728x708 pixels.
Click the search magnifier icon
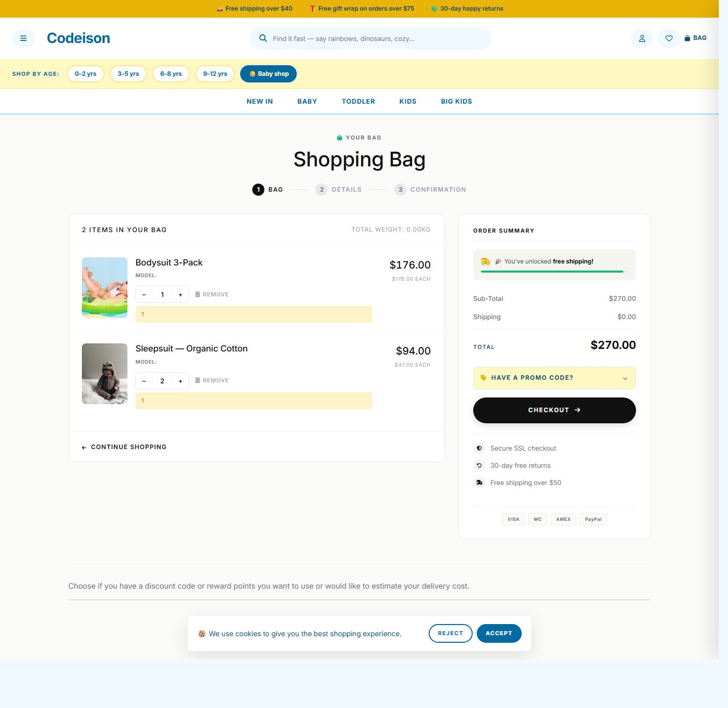click(263, 38)
